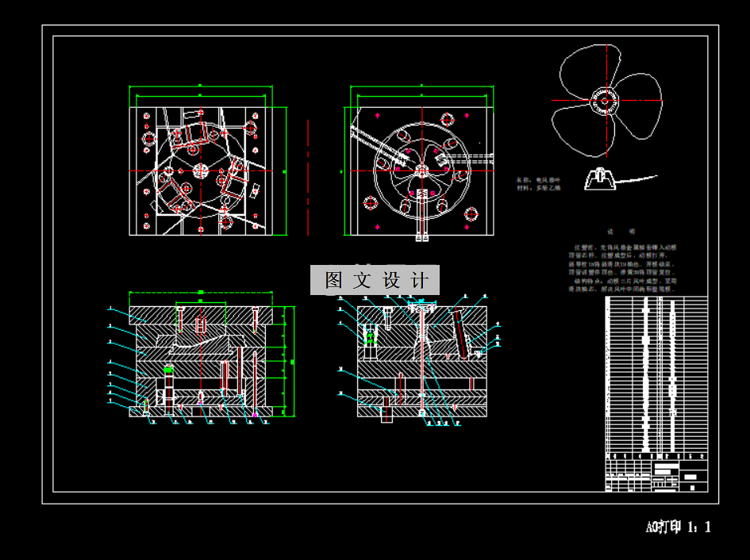Click the notes paragraph beginning '注塑前'
This screenshot has width=750, height=560.
pos(622,268)
